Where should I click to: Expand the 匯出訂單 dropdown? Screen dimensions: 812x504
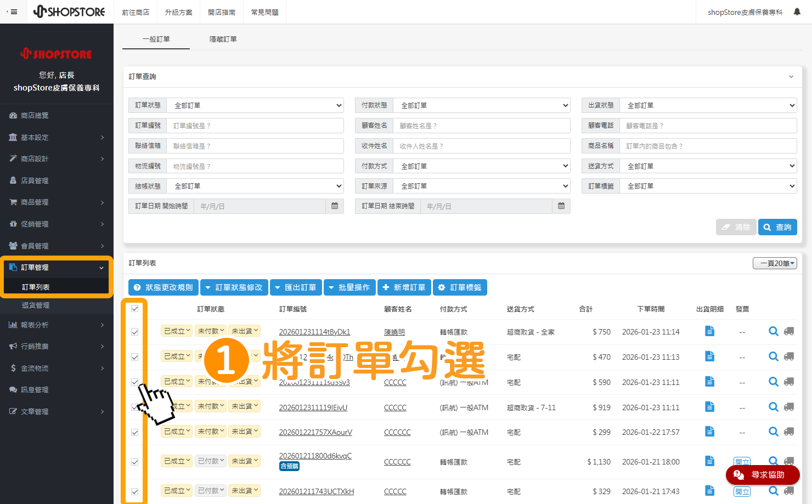pos(296,287)
